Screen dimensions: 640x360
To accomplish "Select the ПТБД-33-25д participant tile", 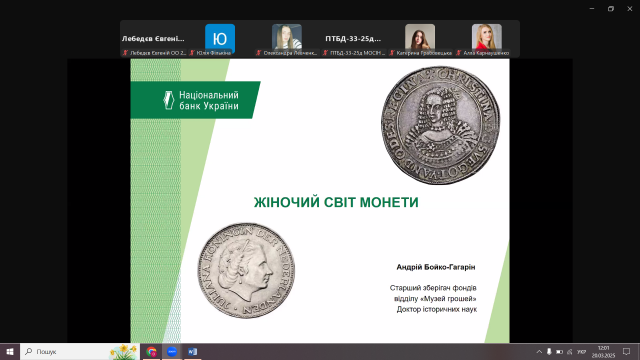I will (x=353, y=39).
